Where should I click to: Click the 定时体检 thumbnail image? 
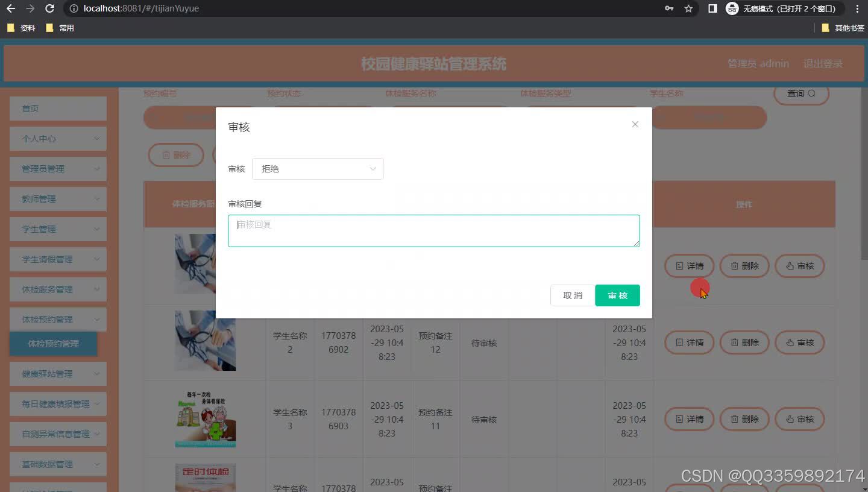click(205, 478)
